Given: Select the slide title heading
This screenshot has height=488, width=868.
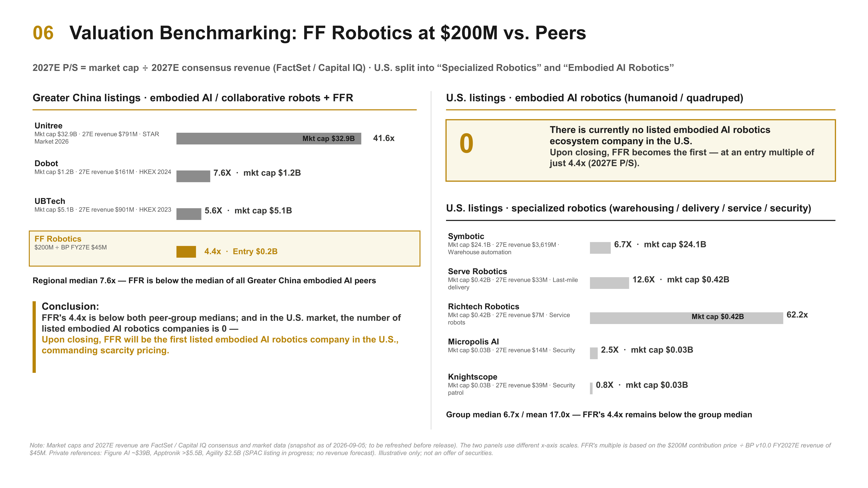Looking at the screenshot, I should pos(328,33).
